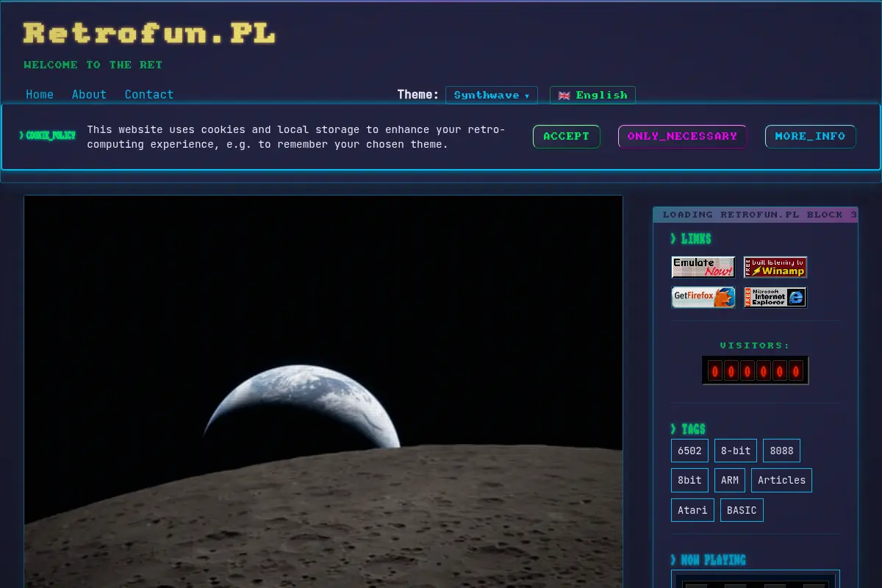Screen dimensions: 882x588
Task: Click the Retrofun.PL site logo
Action: click(x=149, y=33)
